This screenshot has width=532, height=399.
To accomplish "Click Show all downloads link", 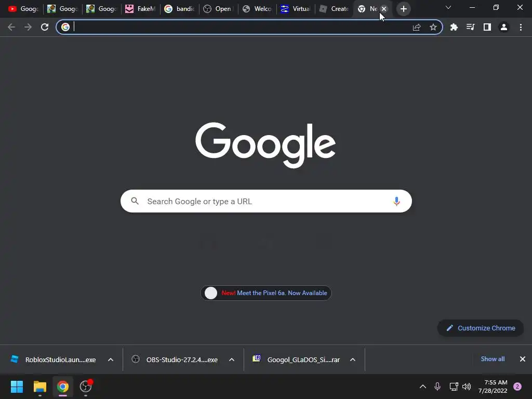I will coord(493,359).
